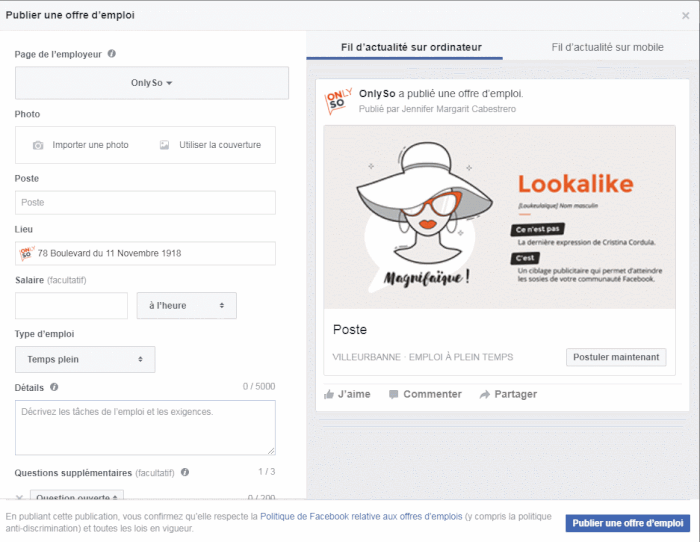The width and height of the screenshot is (700, 542).
Task: Click into the Poste text field
Action: point(145,203)
